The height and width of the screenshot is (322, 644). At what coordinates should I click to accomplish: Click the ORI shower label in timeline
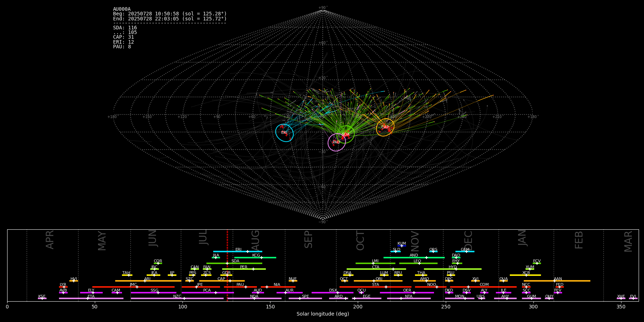pos(379,279)
